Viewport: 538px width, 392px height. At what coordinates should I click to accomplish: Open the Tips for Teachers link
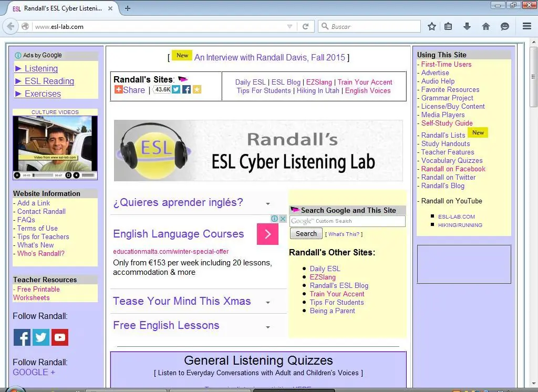(43, 237)
